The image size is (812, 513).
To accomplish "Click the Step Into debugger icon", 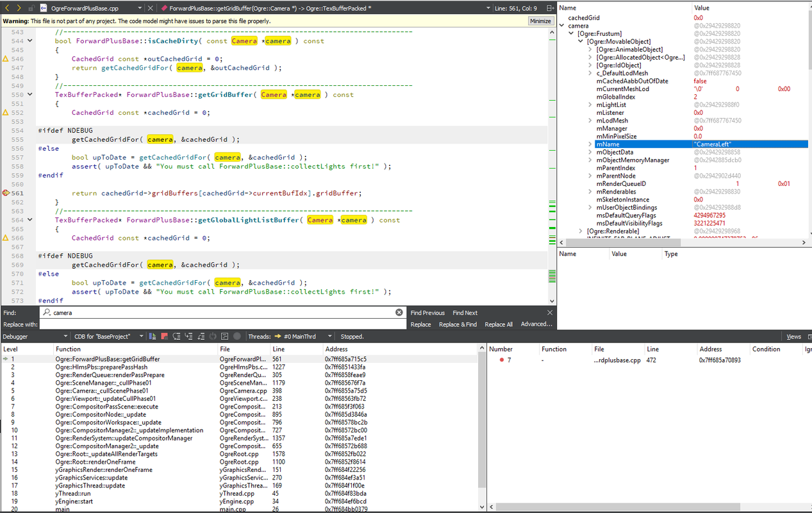I will (188, 337).
